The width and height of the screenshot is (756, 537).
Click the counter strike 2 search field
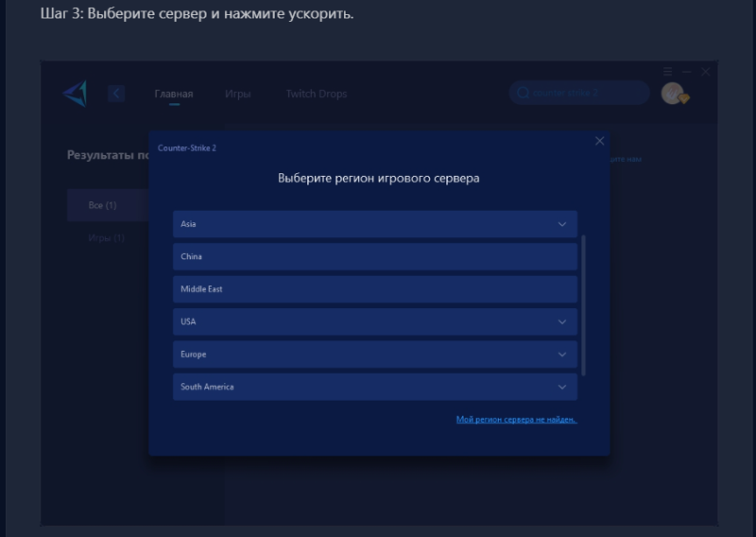click(579, 93)
